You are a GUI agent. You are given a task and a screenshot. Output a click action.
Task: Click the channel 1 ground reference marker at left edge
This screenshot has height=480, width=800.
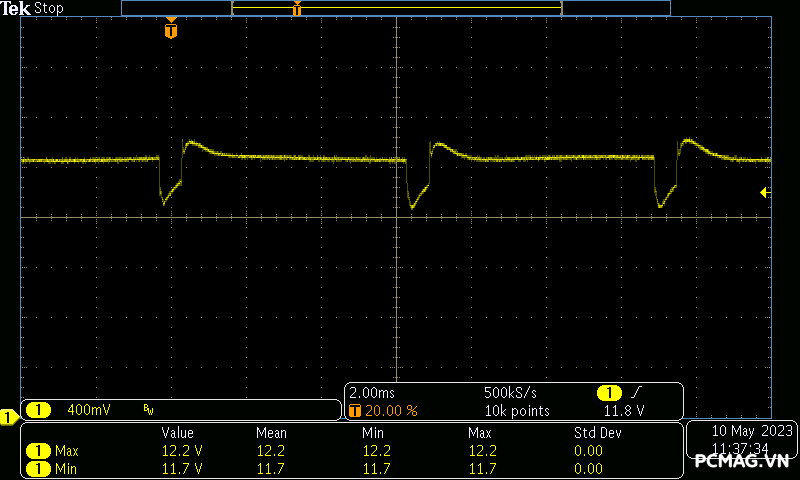[x=8, y=416]
